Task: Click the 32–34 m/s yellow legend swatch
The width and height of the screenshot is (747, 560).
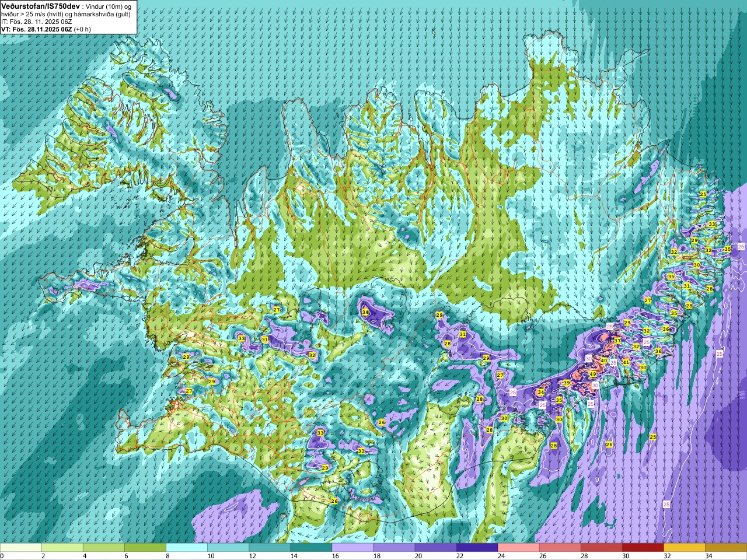Action: pyautogui.click(x=684, y=548)
